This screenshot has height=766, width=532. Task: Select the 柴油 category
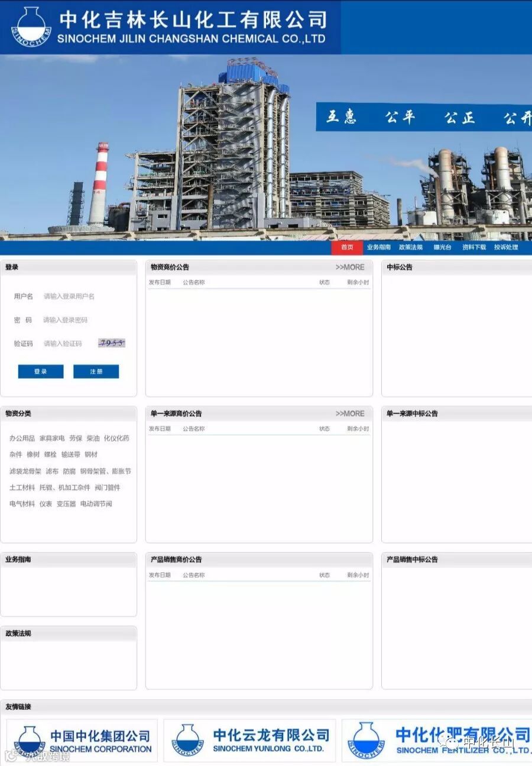[93, 438]
